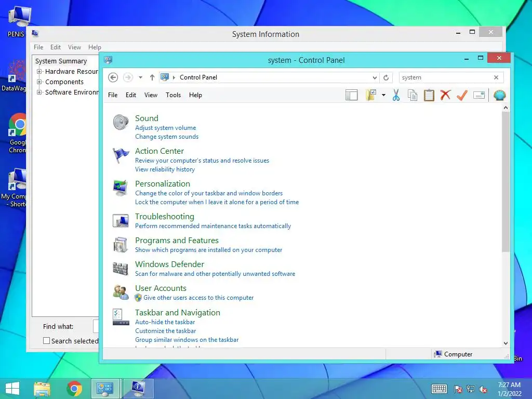Image resolution: width=532 pixels, height=399 pixels.
Task: Click the red X Delete icon
Action: [445, 96]
